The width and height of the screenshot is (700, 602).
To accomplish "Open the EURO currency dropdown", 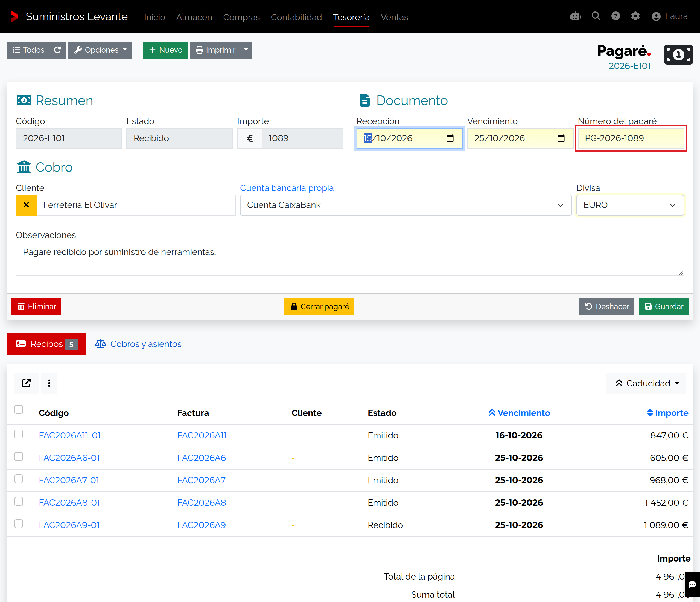I will pos(630,205).
